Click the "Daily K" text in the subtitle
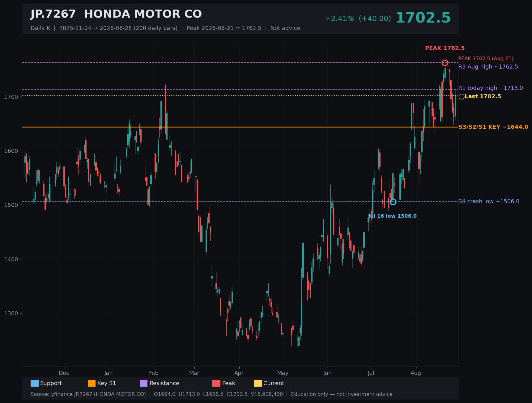 pos(40,28)
